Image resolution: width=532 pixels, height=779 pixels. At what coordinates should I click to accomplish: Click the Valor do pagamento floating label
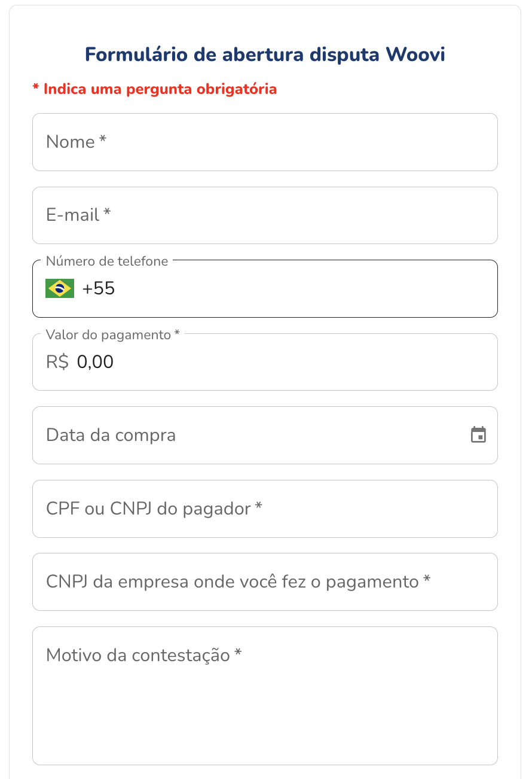pyautogui.click(x=109, y=334)
